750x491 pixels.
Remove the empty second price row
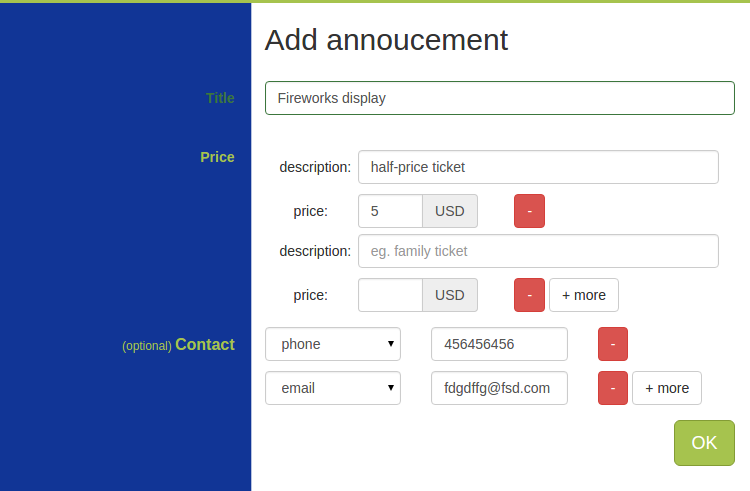[529, 295]
